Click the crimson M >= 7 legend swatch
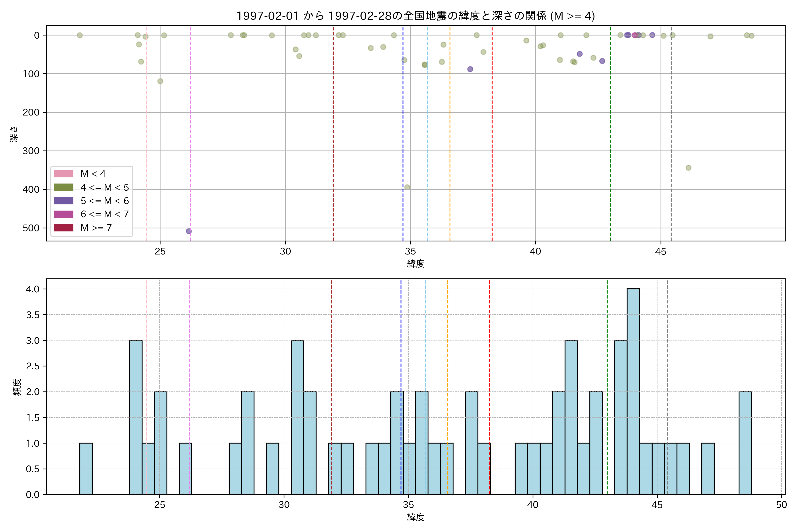This screenshot has height=532, width=798. 63,228
